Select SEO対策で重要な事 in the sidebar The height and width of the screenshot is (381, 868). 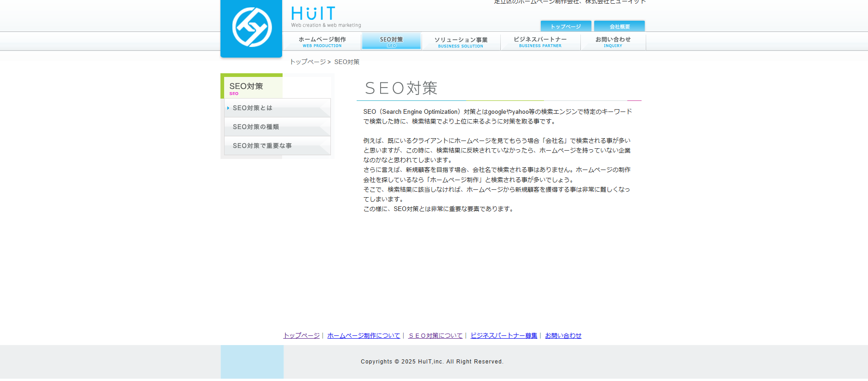tap(262, 146)
